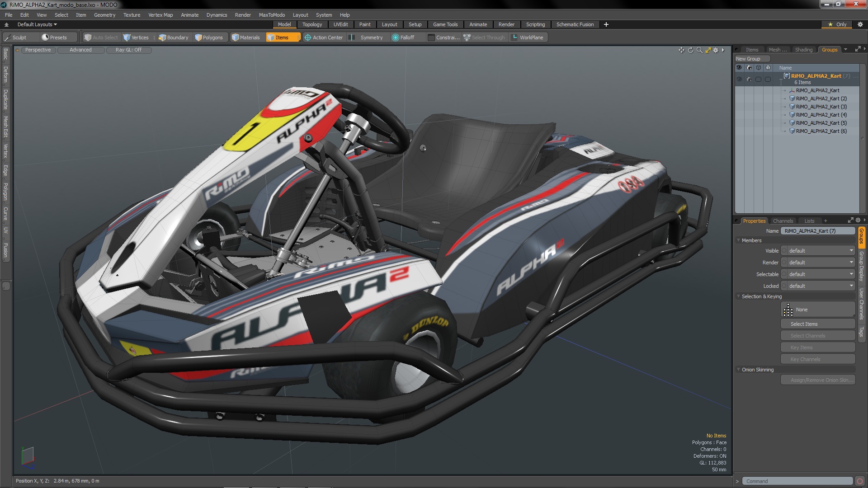Screen dimensions: 868x488
Task: Open WorkPlane options
Action: pos(528,38)
